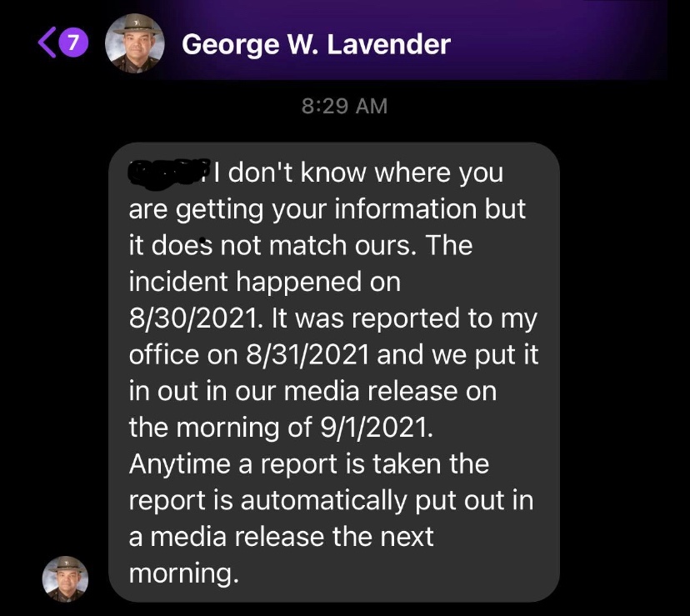
Task: Tap the 8:29 AM timestamp
Action: 344,106
